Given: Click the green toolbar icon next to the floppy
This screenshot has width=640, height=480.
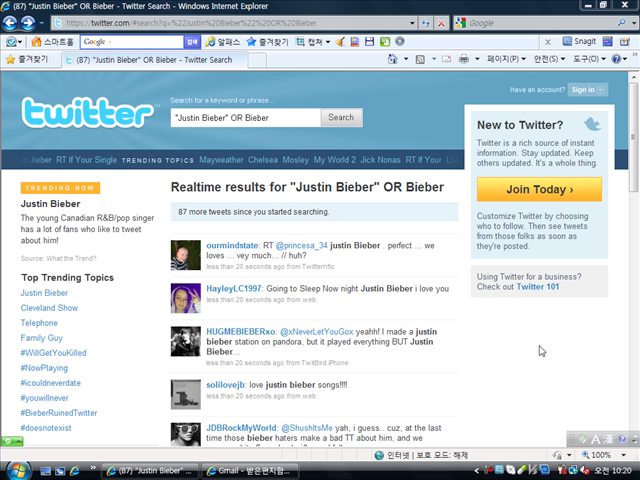Looking at the screenshot, I should point(384,42).
